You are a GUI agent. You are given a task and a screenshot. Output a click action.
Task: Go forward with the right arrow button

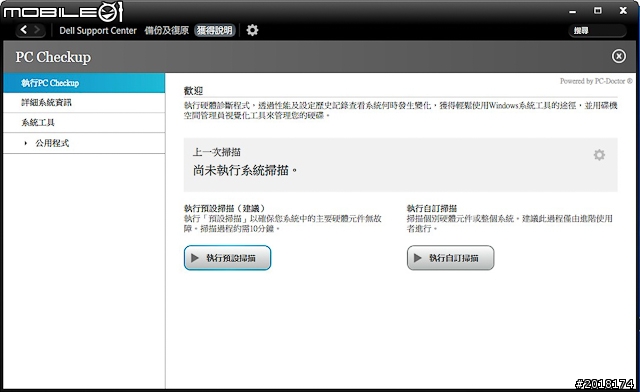(37, 30)
